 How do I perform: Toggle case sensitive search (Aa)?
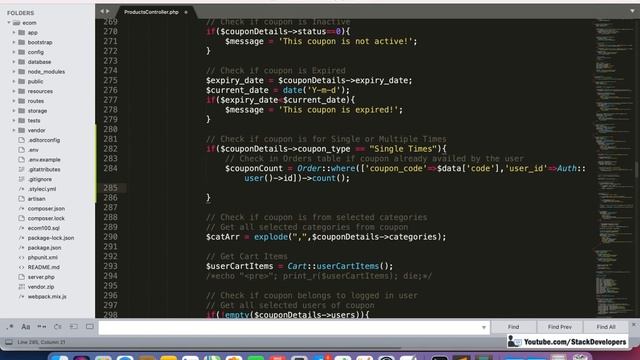(x=26, y=327)
